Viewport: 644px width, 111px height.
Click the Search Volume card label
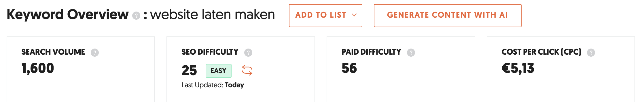pyautogui.click(x=53, y=52)
